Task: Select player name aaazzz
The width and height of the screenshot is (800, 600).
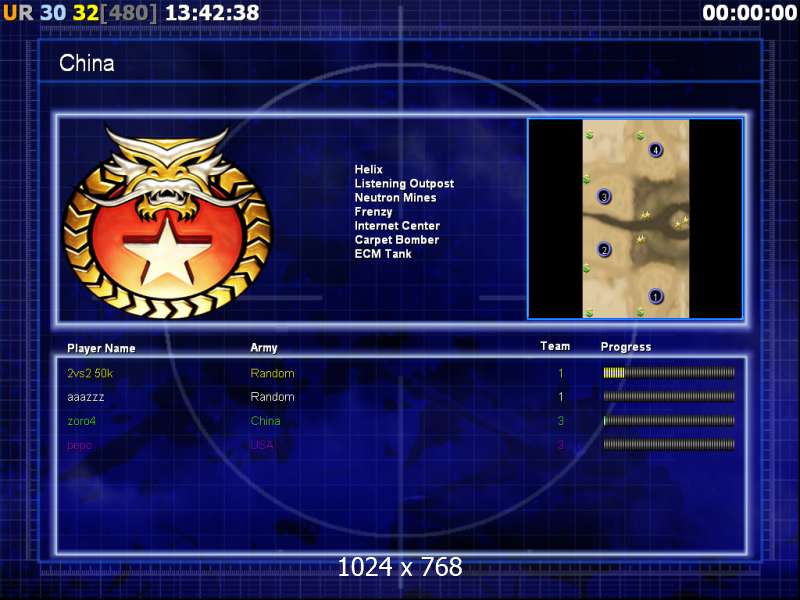Action: click(x=86, y=397)
